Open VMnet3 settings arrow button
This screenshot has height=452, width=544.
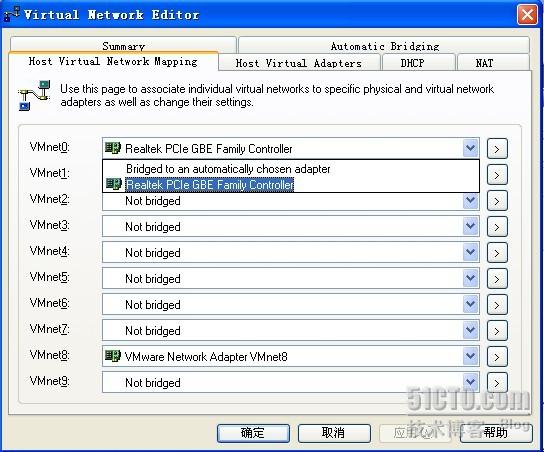[x=497, y=227]
